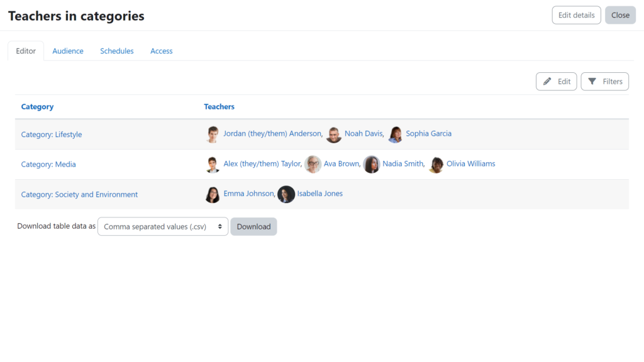Click Ava Brown's avatar image
644x362 pixels.
(x=313, y=165)
